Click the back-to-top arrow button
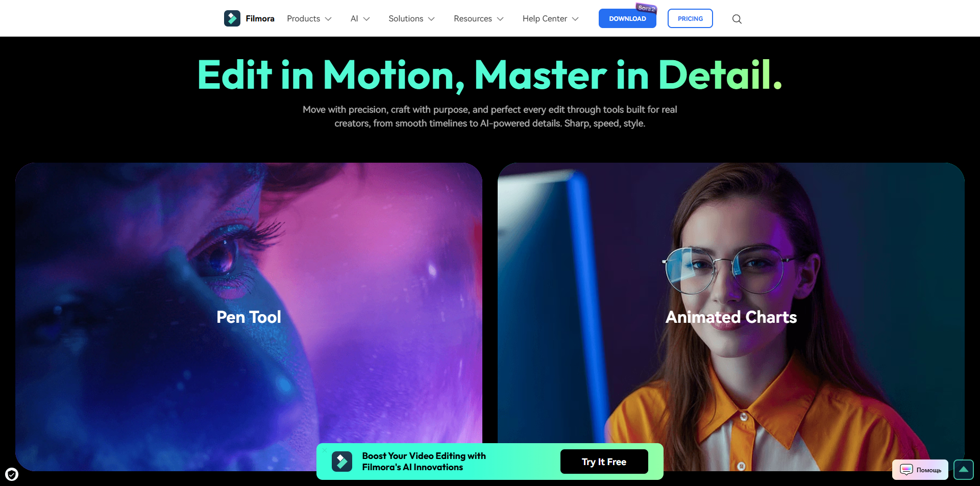This screenshot has height=486, width=980. coord(963,470)
